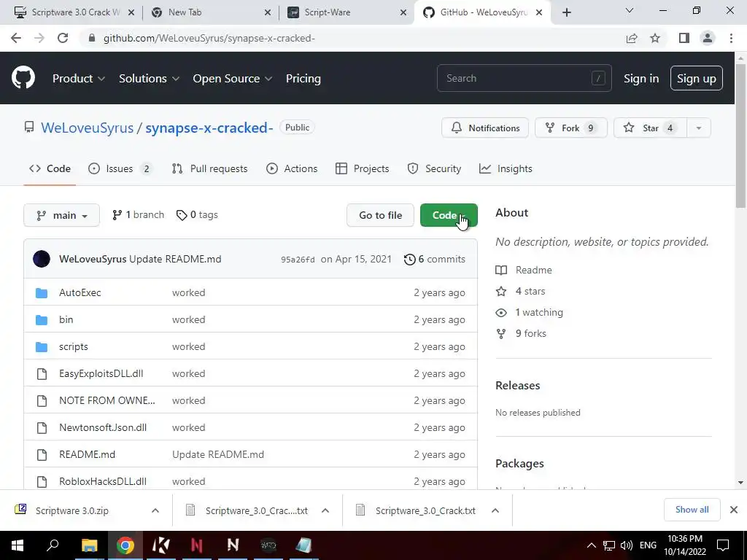Click the GitHub octocat logo

click(23, 77)
